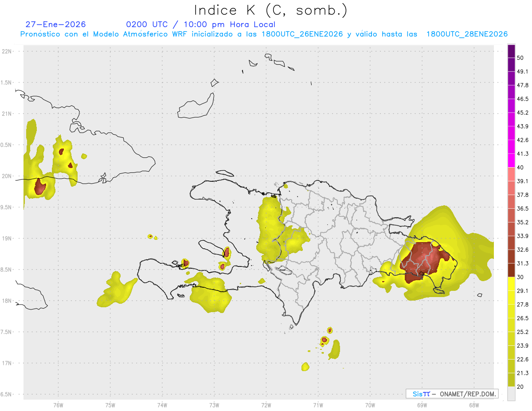Click the "76W" longitude label
Image resolution: width=532 pixels, height=411 pixels.
[x=58, y=405]
